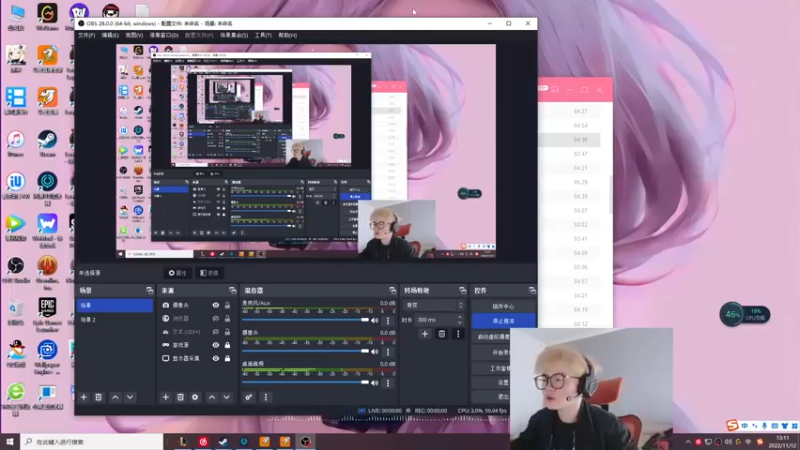
Task: Open source properties via the gear icon
Action: click(x=195, y=397)
